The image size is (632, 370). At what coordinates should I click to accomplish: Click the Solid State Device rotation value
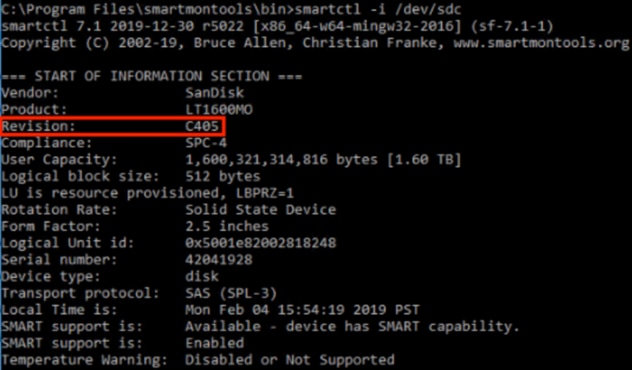tap(260, 210)
